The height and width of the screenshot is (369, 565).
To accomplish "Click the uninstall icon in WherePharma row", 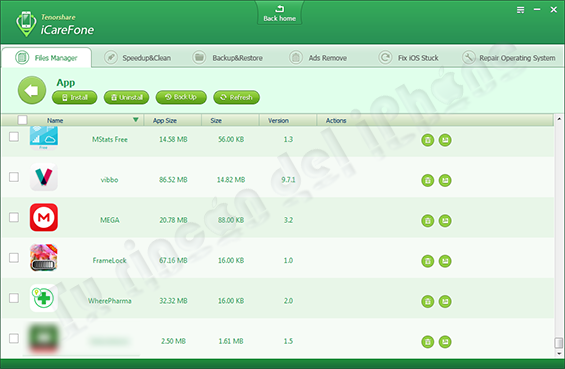I will tap(427, 301).
